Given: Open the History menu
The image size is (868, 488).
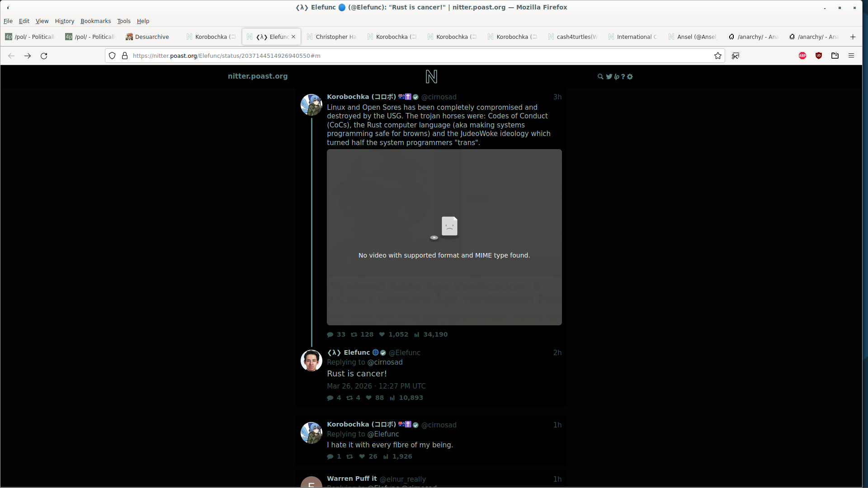Looking at the screenshot, I should 64,21.
